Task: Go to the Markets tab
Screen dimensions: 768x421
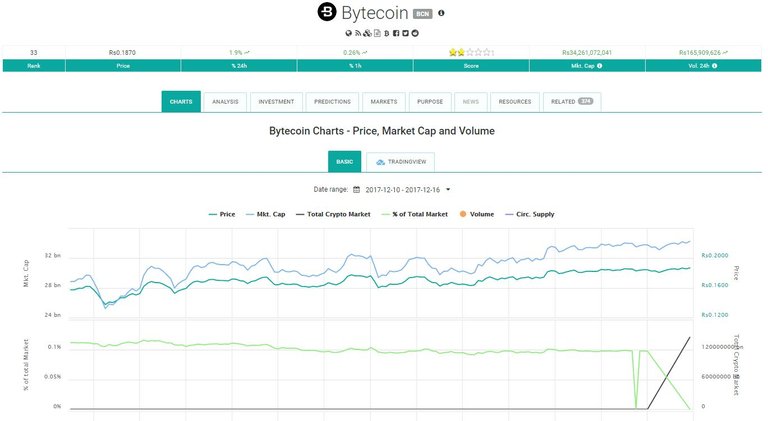Action: point(384,102)
